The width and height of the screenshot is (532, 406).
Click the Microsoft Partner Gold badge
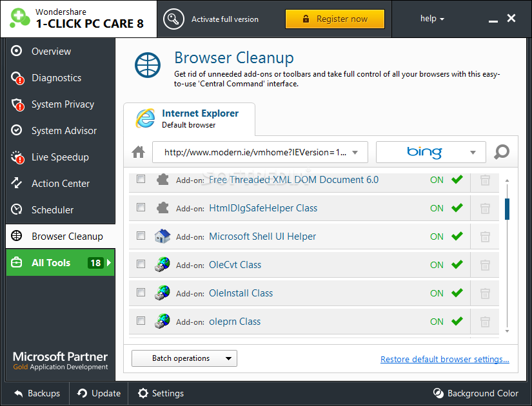[61, 361]
